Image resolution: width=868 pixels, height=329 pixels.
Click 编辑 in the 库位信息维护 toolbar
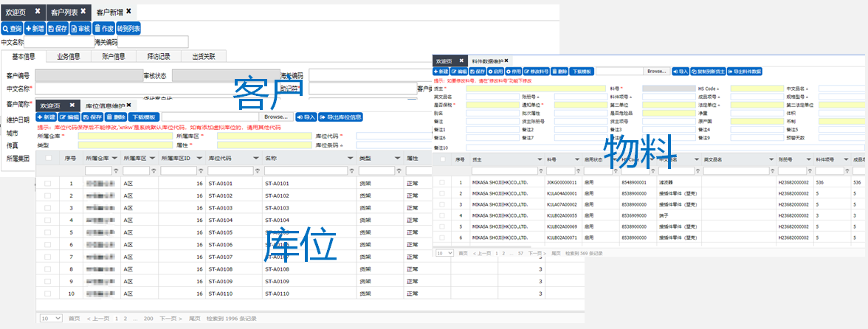pyautogui.click(x=69, y=117)
